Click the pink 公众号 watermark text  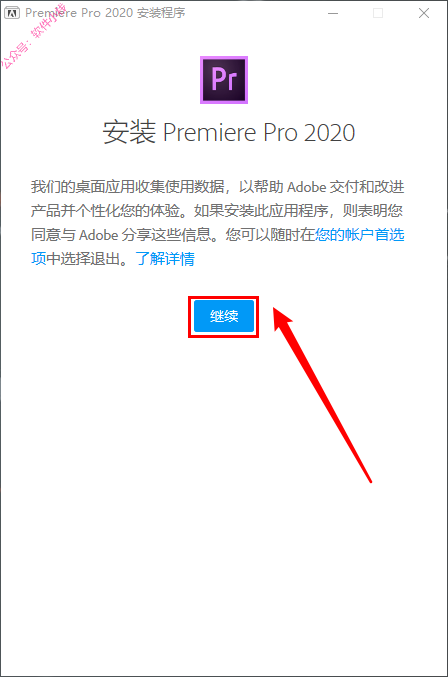[x=33, y=36]
